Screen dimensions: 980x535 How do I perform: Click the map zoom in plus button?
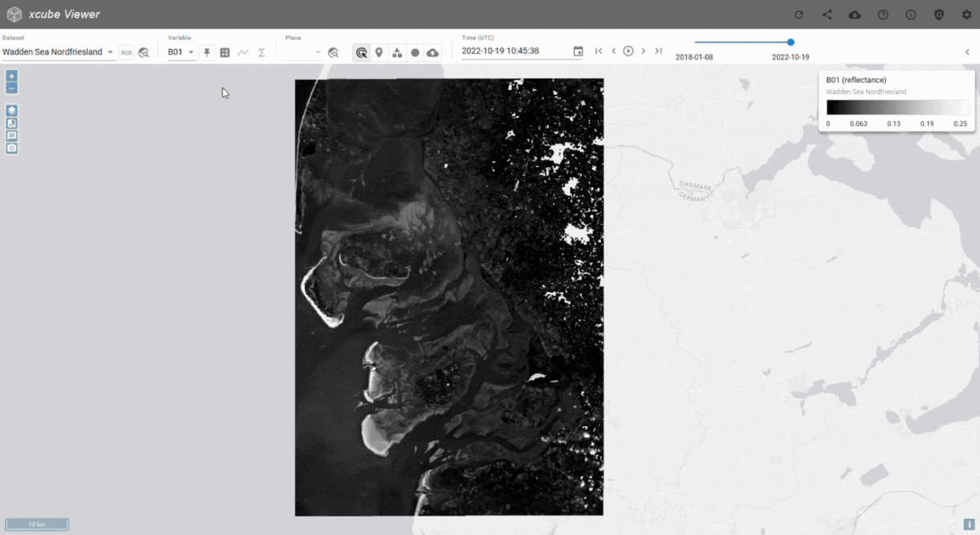click(x=11, y=76)
